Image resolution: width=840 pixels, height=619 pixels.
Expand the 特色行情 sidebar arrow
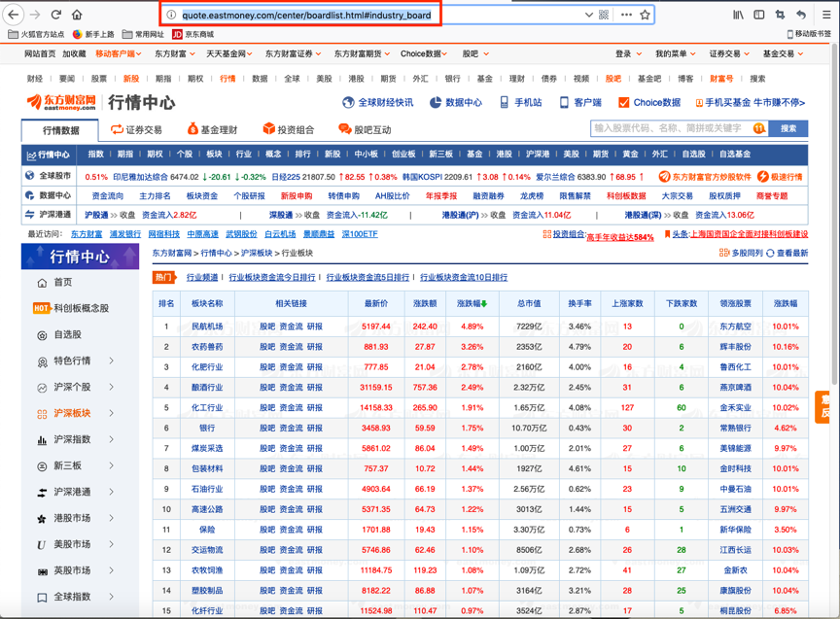[x=112, y=361]
